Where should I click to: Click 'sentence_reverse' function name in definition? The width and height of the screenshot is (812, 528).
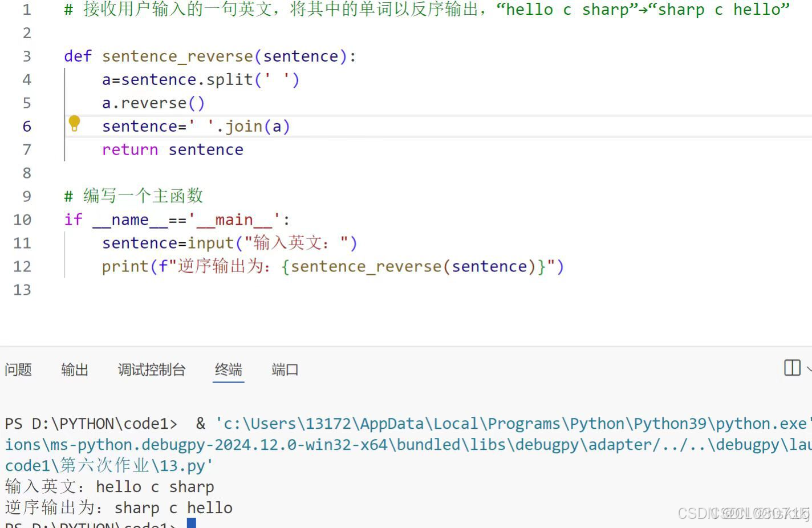click(x=177, y=56)
